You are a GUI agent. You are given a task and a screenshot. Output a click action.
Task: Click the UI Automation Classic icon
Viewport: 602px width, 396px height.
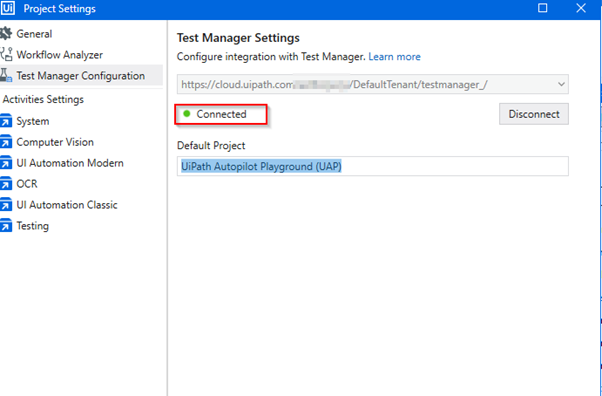pos(6,205)
